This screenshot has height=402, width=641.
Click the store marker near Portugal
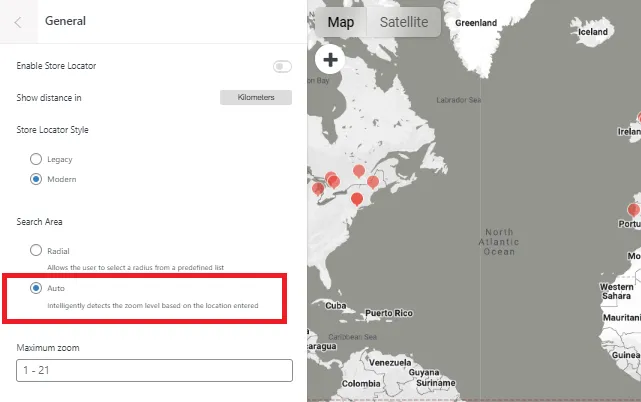coord(632,210)
